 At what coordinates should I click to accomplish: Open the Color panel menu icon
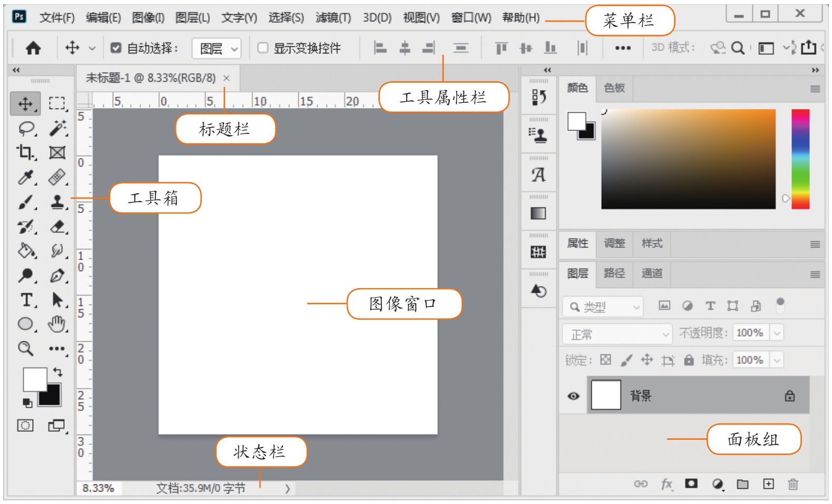click(815, 89)
